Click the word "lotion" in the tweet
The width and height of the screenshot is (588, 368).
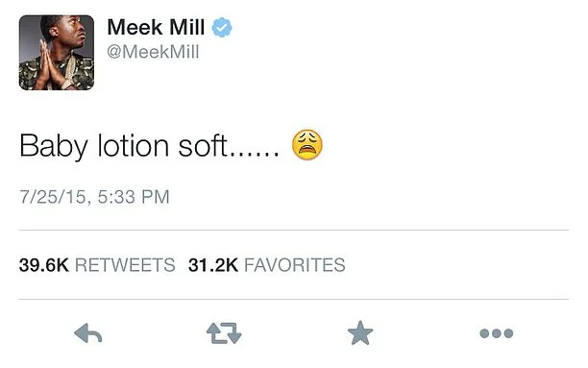[134, 145]
